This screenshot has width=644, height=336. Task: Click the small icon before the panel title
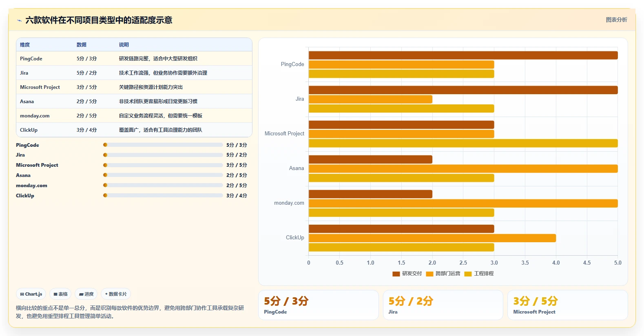click(19, 20)
